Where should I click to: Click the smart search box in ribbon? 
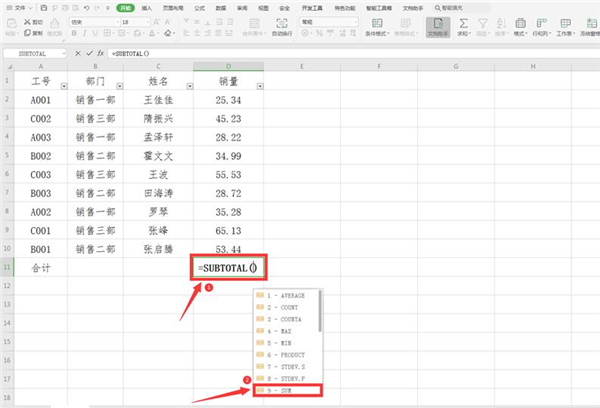462,8
